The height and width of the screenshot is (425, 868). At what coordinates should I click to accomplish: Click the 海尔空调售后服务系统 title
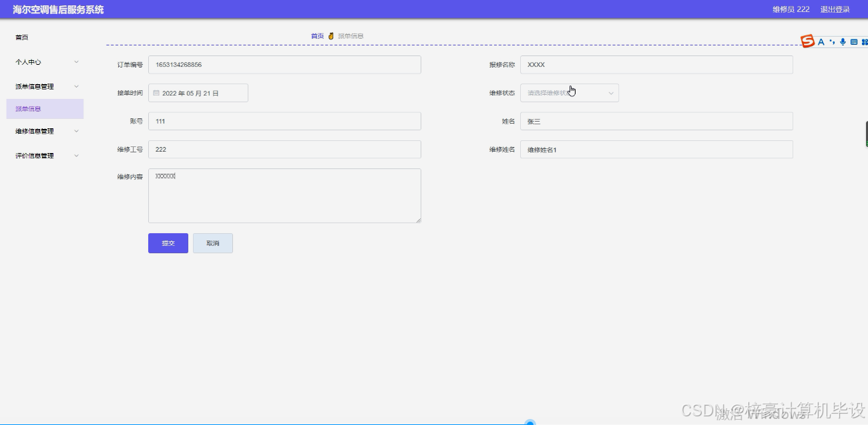58,9
